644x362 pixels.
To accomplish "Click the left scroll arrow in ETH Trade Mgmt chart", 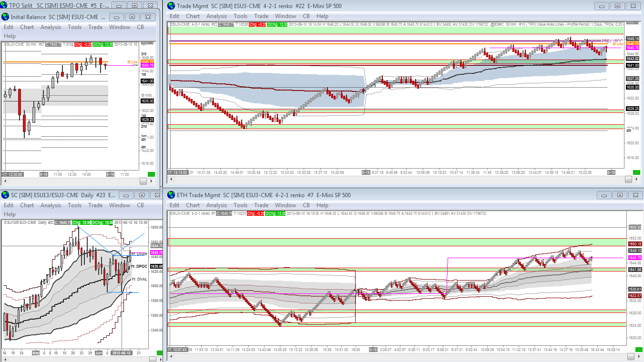I will pos(171,356).
